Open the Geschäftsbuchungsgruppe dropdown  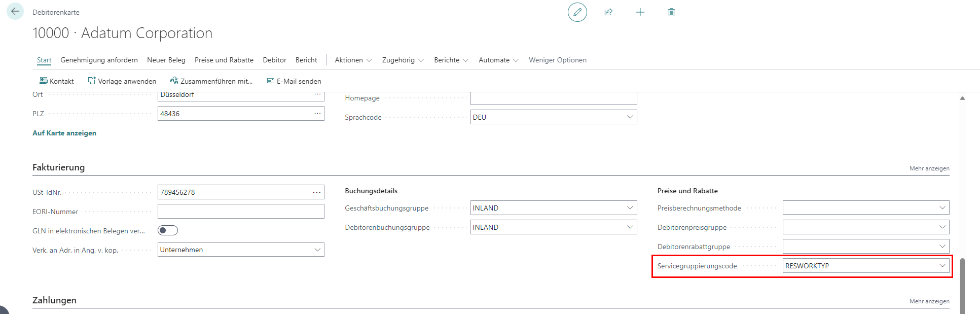(x=630, y=208)
